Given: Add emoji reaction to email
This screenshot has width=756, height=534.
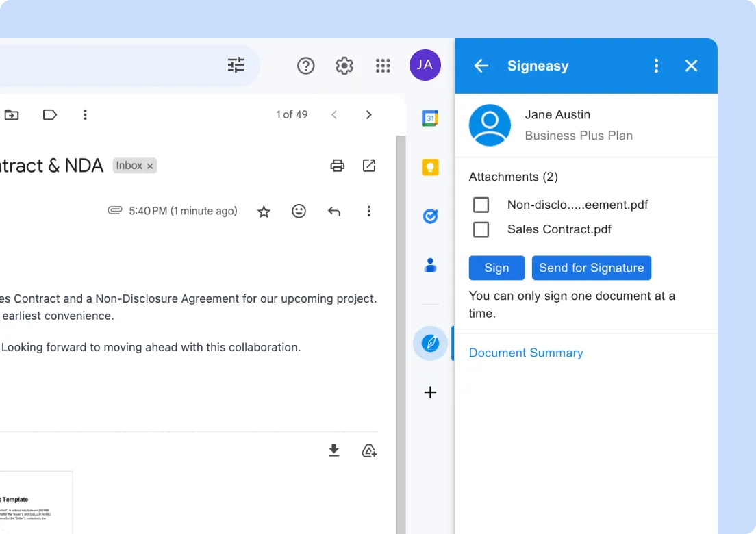Looking at the screenshot, I should (299, 211).
